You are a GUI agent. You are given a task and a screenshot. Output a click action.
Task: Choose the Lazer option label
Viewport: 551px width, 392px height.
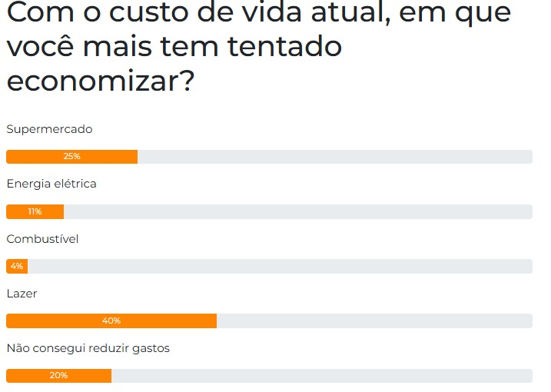coord(22,294)
